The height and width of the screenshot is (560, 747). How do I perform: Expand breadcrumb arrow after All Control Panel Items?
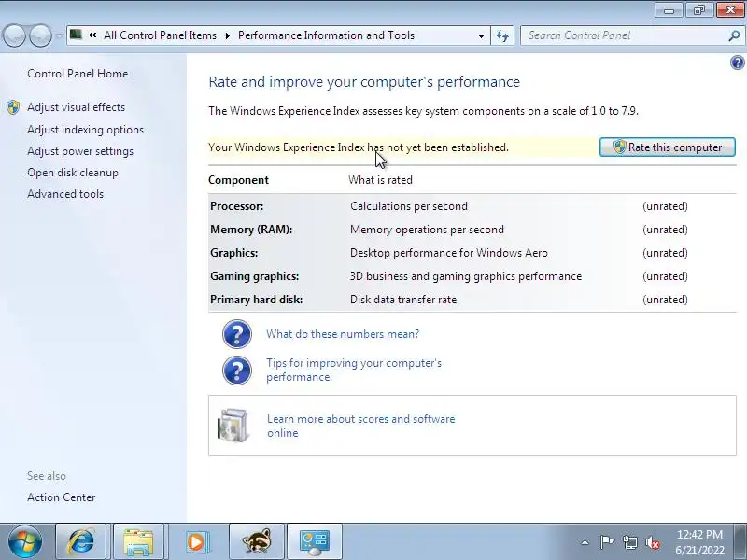pos(227,35)
